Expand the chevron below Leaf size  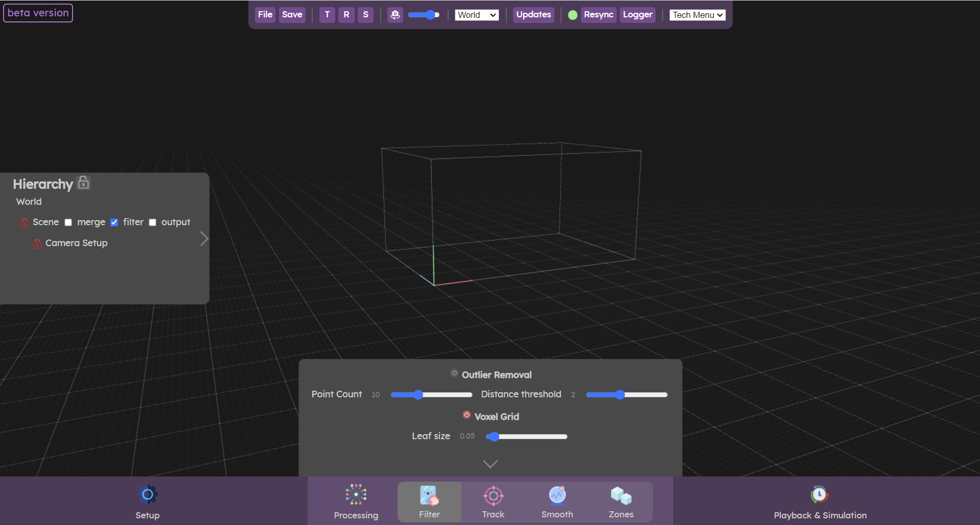click(x=490, y=464)
